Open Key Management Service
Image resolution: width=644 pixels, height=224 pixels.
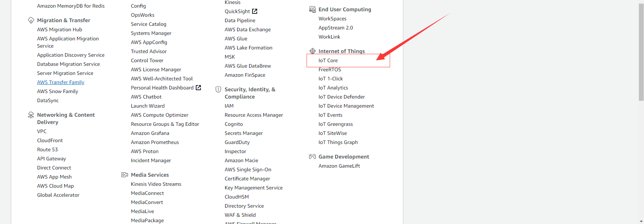pyautogui.click(x=254, y=188)
